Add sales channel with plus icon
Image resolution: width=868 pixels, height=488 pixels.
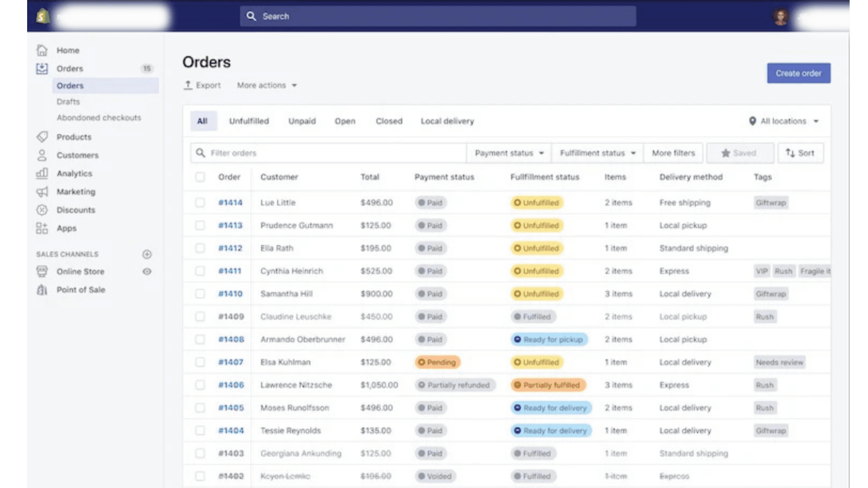(147, 254)
